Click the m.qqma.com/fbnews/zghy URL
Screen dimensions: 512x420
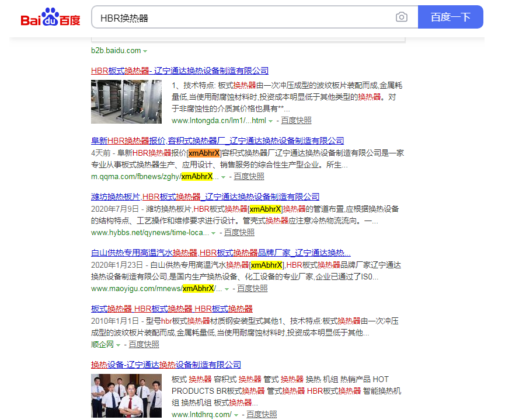155,177
